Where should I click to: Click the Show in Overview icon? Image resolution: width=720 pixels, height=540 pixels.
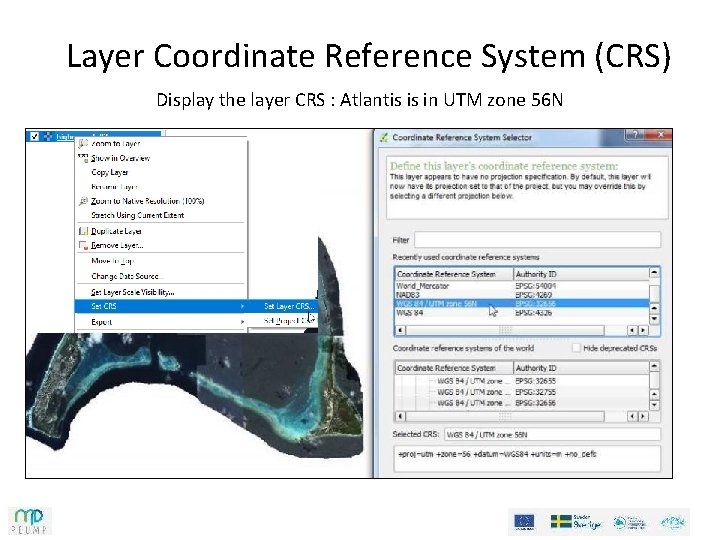83,158
